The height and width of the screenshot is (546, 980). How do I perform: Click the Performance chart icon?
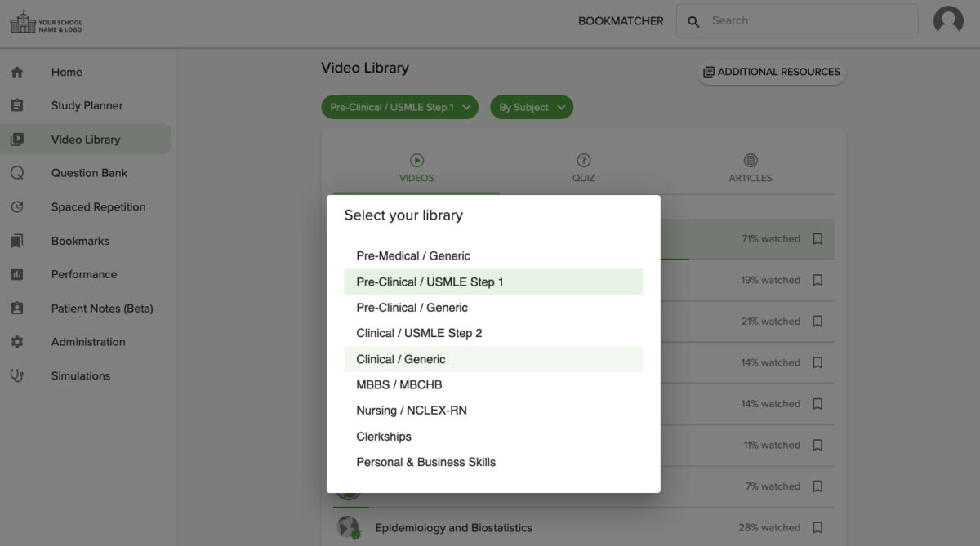[x=17, y=274]
